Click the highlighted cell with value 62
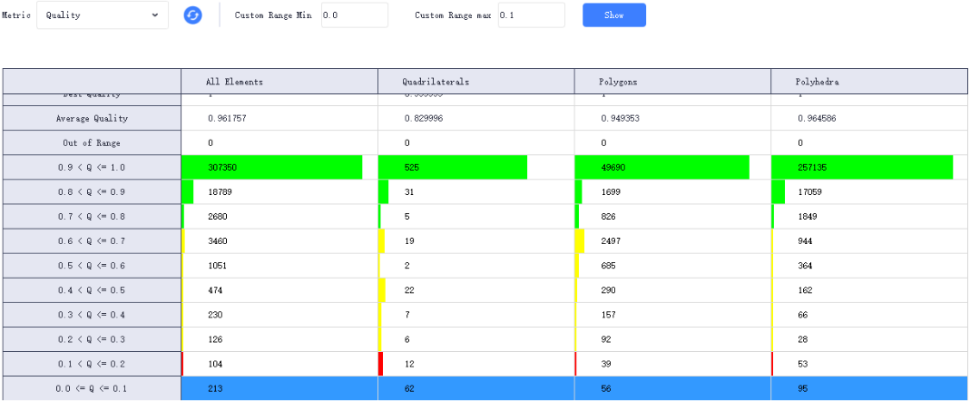The image size is (980, 401). (476, 388)
